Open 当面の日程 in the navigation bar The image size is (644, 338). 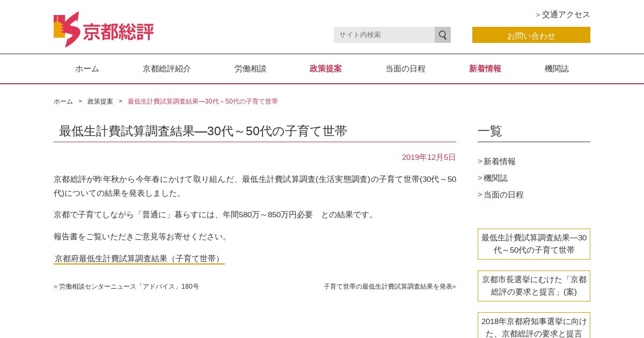click(405, 69)
